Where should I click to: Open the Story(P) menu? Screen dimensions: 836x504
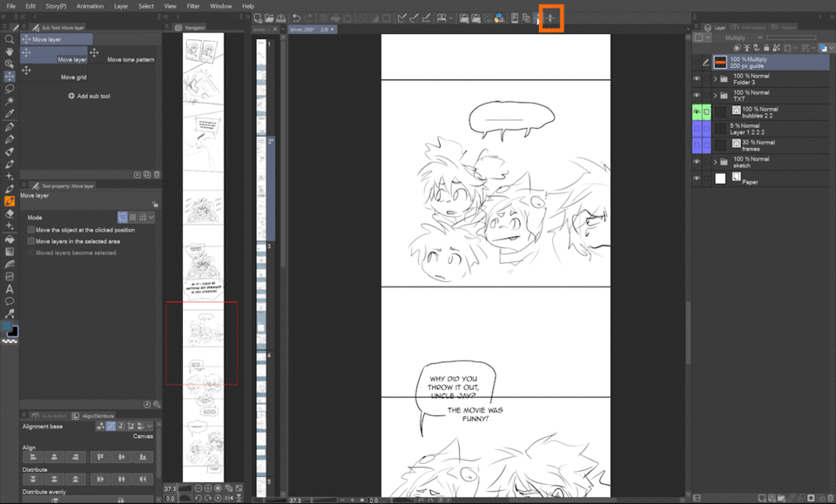56,6
